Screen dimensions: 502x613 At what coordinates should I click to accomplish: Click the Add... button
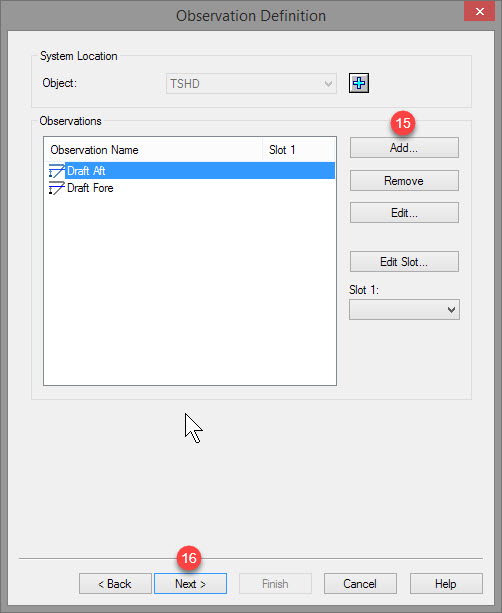tap(404, 148)
